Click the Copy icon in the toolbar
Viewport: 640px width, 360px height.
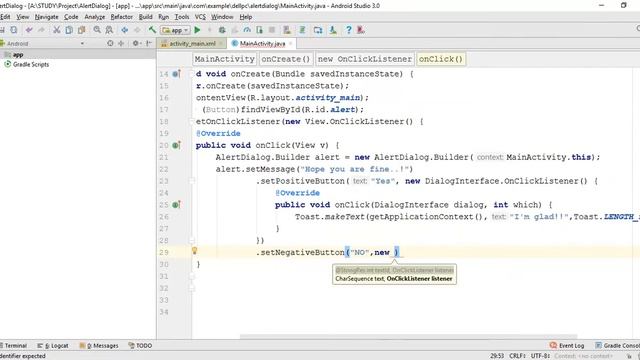(x=69, y=30)
